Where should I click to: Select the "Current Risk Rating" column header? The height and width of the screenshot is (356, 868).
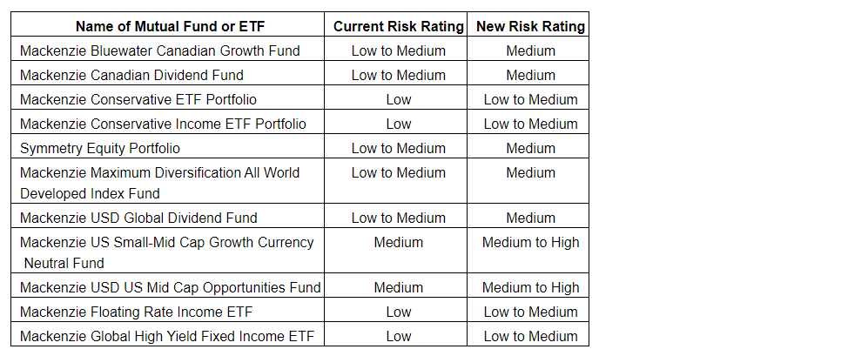pyautogui.click(x=398, y=26)
